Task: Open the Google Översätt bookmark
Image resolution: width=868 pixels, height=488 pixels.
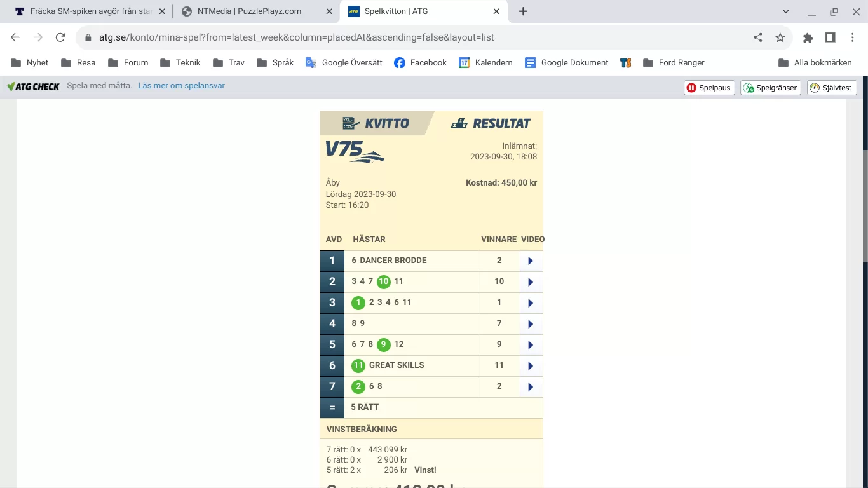Action: tap(344, 63)
